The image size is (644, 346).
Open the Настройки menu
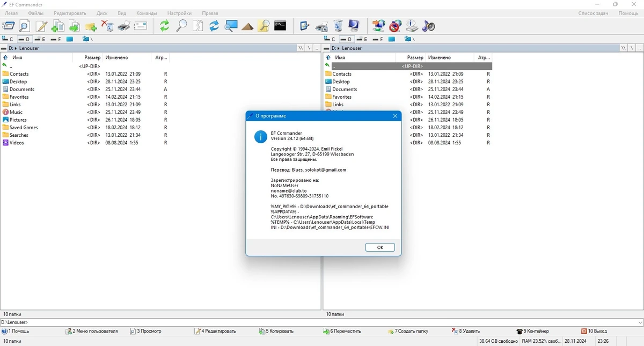[179, 13]
